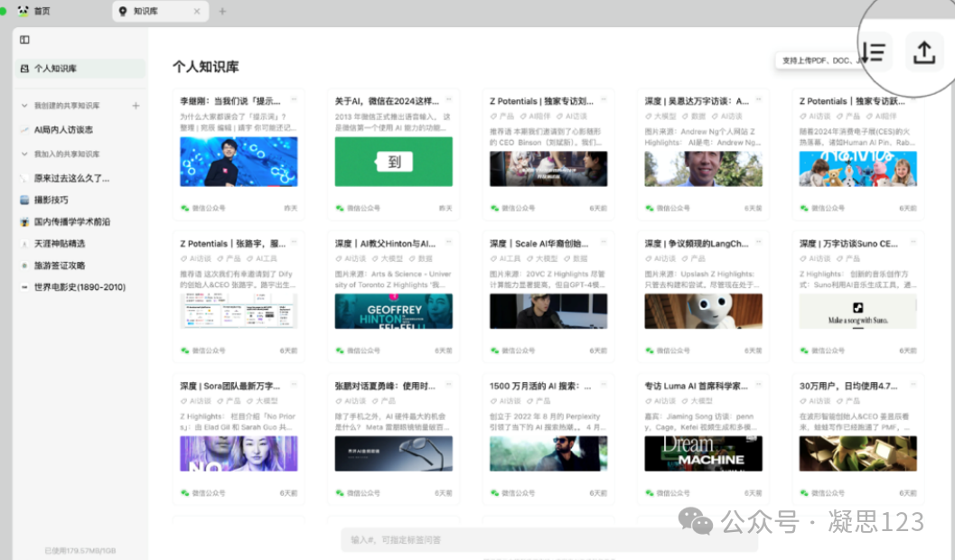Screen dimensions: 955x560
Task: Open the sort order icon near upload button
Action: (873, 52)
